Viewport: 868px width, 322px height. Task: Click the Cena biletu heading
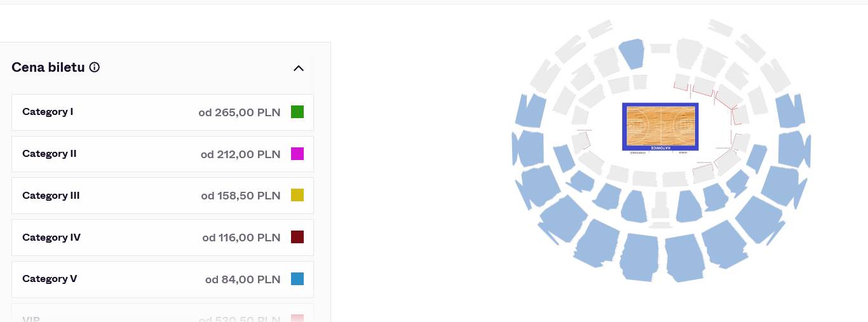click(48, 67)
